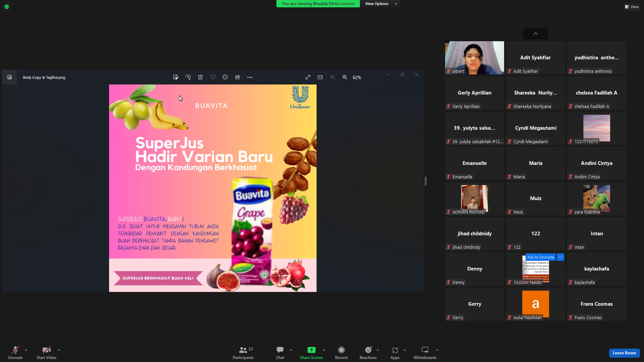This screenshot has width=644, height=362.
Task: Start recording with the Record button
Action: 341,353
